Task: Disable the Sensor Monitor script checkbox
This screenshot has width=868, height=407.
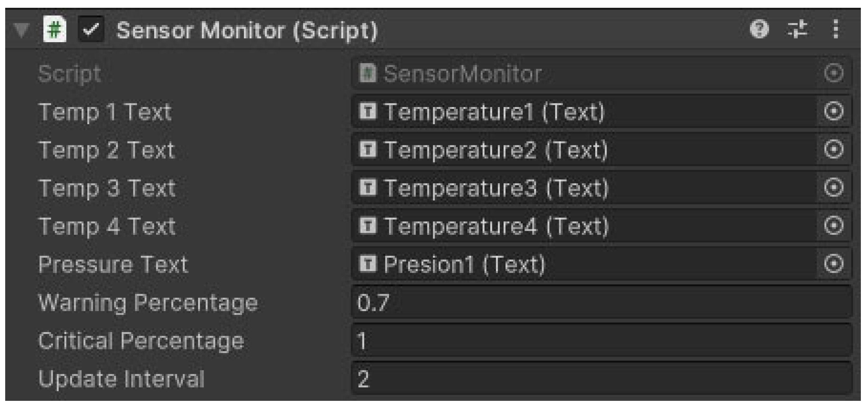Action: (91, 30)
